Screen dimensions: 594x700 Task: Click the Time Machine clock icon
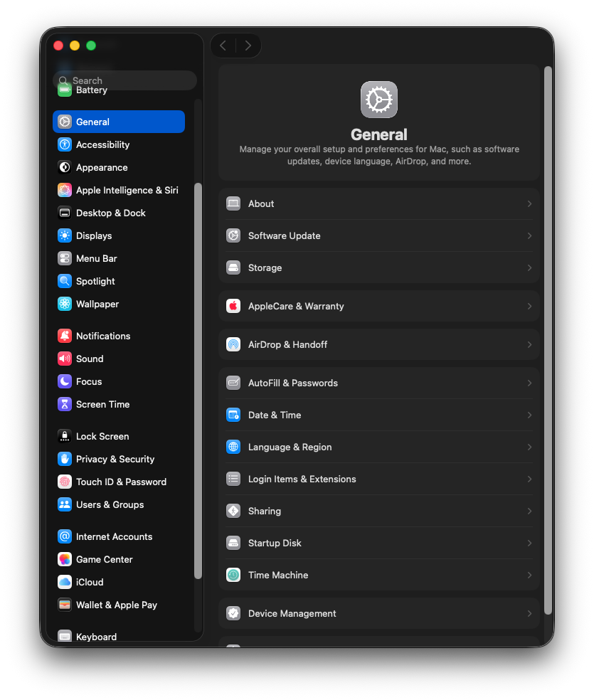(233, 575)
